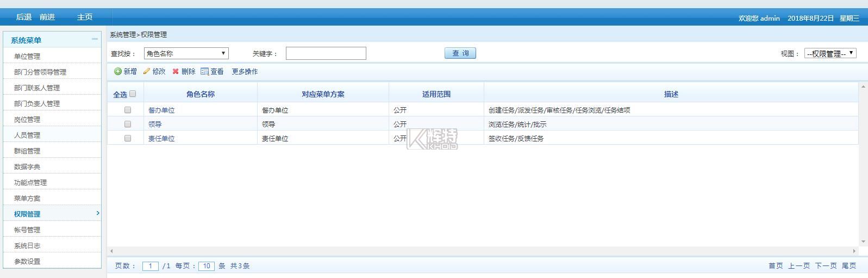Select 系统日志 from the sidebar menu
The height and width of the screenshot is (278, 868).
click(x=27, y=245)
